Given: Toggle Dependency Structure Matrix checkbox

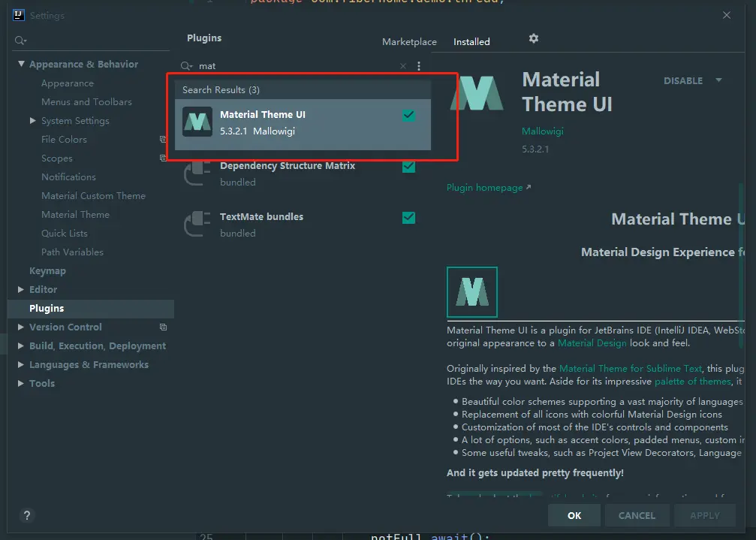Looking at the screenshot, I should point(408,166).
